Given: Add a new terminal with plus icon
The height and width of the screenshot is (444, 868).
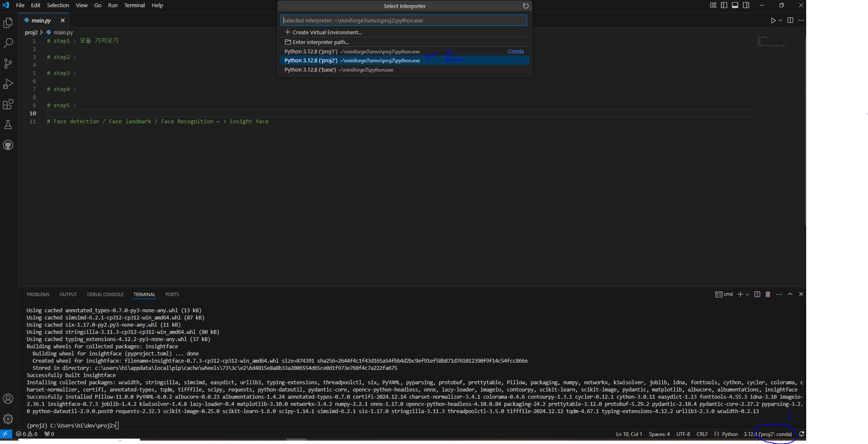Looking at the screenshot, I should [740, 294].
